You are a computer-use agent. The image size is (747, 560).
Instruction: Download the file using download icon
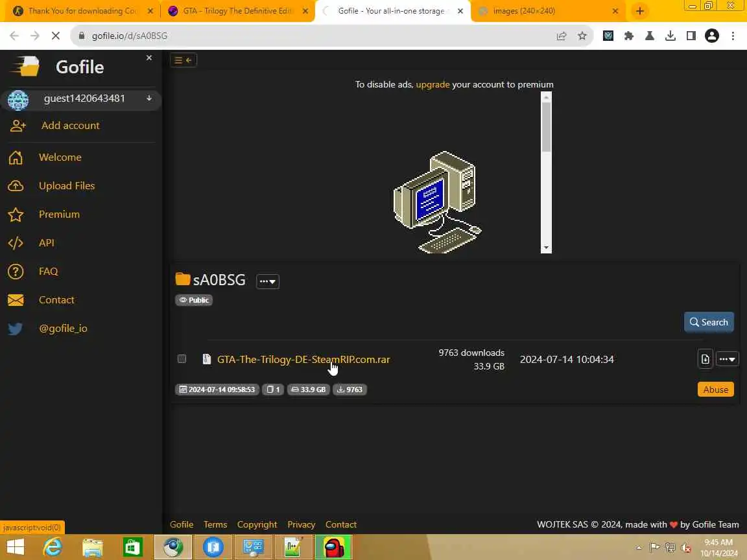click(705, 359)
